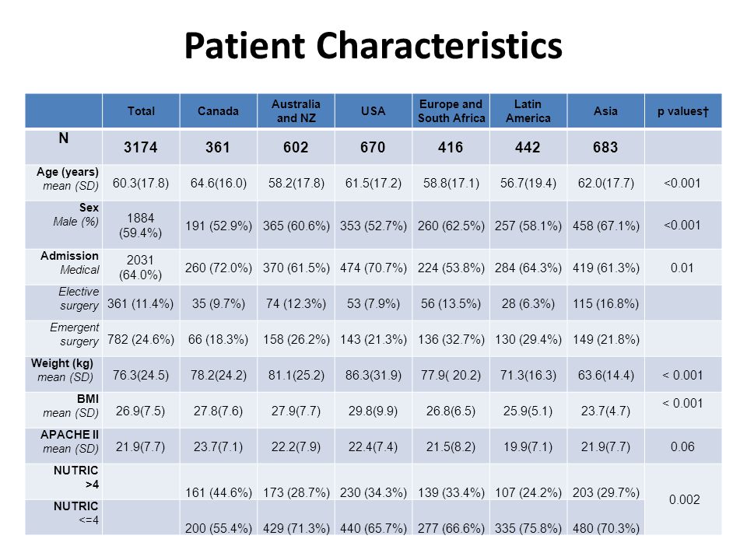Select the p values header cell
Image resolution: width=747 pixels, height=560 pixels.
(683, 111)
